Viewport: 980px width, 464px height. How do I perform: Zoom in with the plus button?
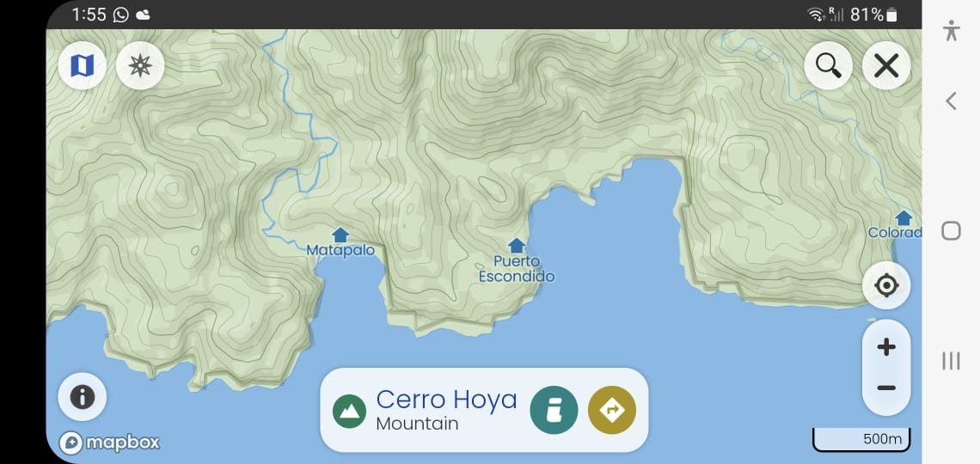[x=886, y=347]
